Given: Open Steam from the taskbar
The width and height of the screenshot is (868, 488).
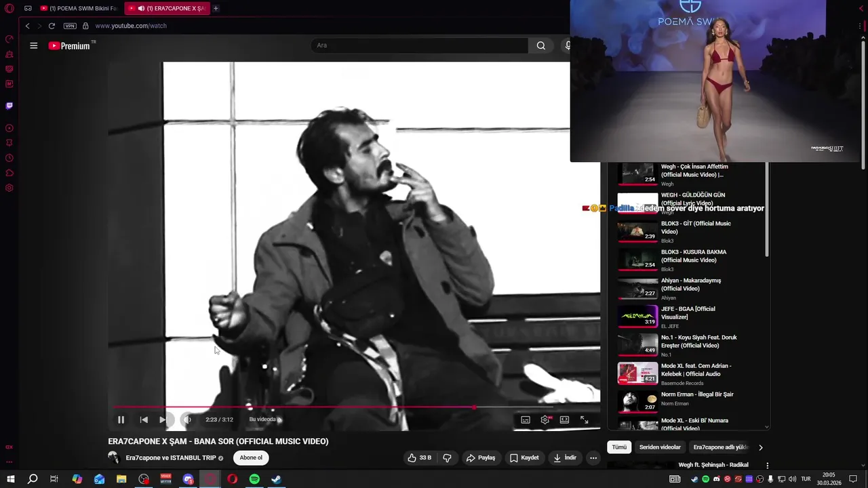Looking at the screenshot, I should point(276,479).
